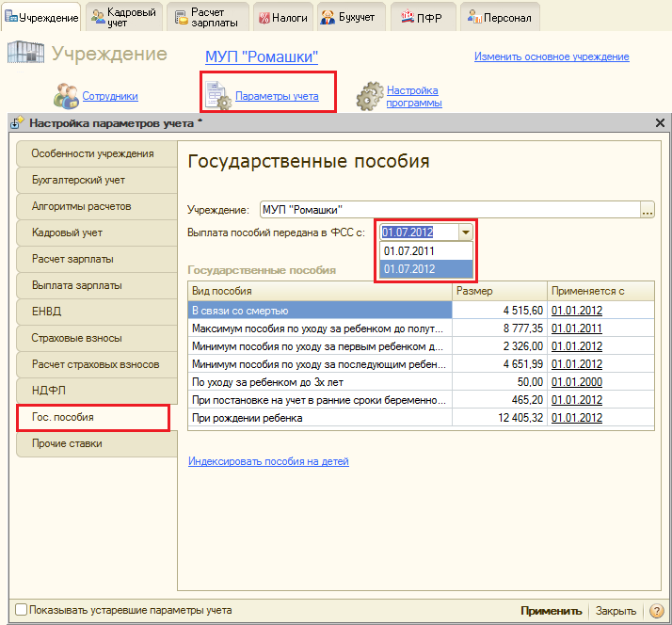Open Кадровый учет side section
This screenshot has width=672, height=625.
(x=97, y=232)
